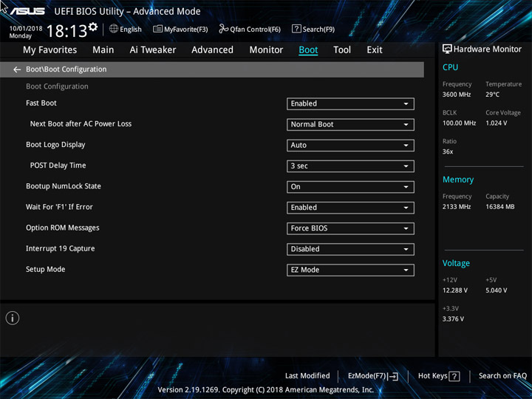Select Option ROM Messages label

[x=62, y=228]
